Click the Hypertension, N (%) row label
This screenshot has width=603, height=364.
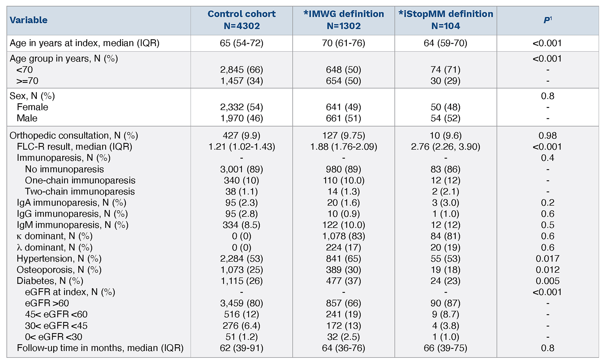pyautogui.click(x=59, y=259)
